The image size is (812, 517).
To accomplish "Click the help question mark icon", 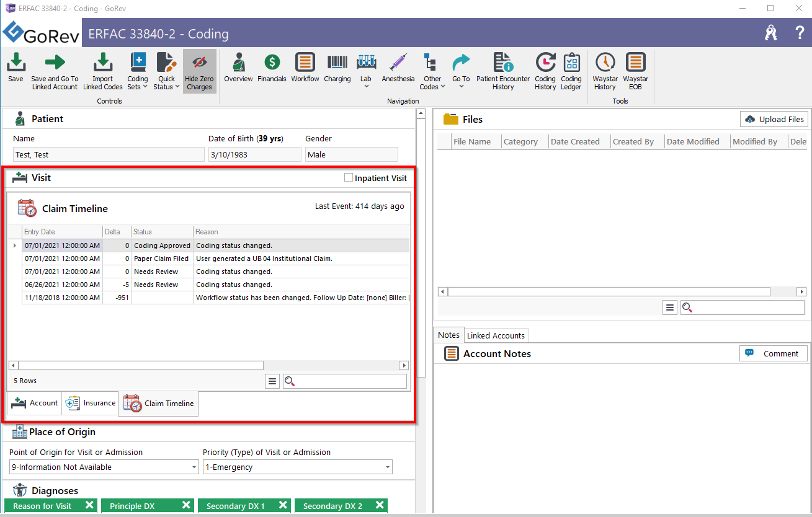I will coord(800,33).
